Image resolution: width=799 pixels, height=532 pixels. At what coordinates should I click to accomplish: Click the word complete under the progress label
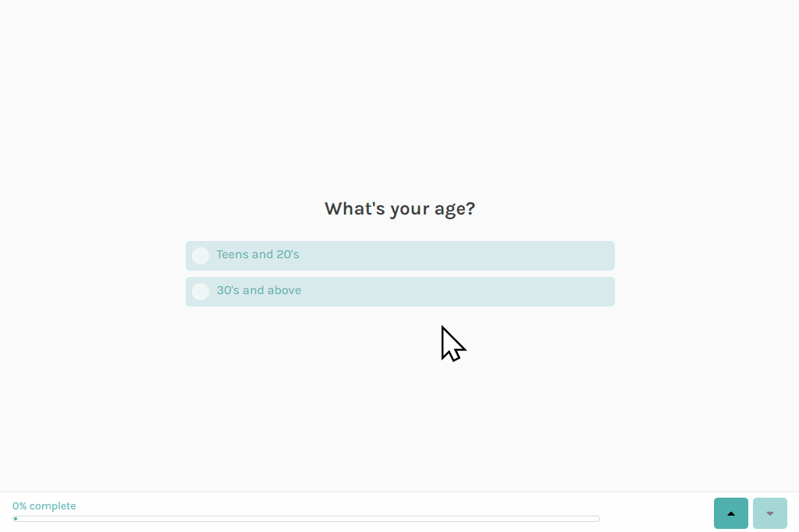52,506
